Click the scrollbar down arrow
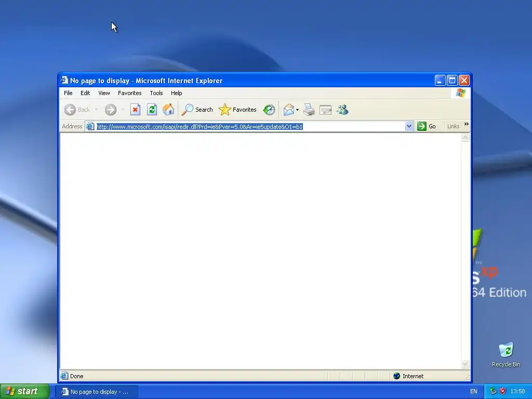This screenshot has width=532, height=399. (x=465, y=364)
